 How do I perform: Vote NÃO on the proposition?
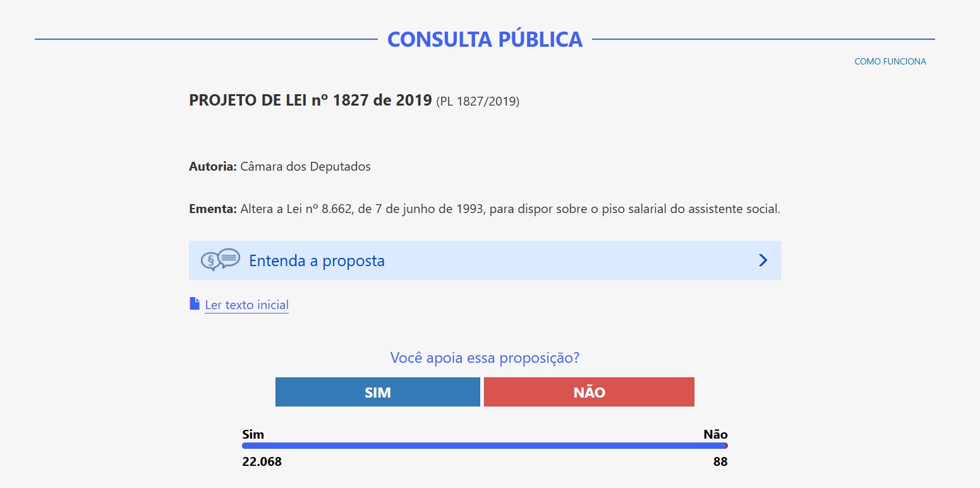(589, 392)
